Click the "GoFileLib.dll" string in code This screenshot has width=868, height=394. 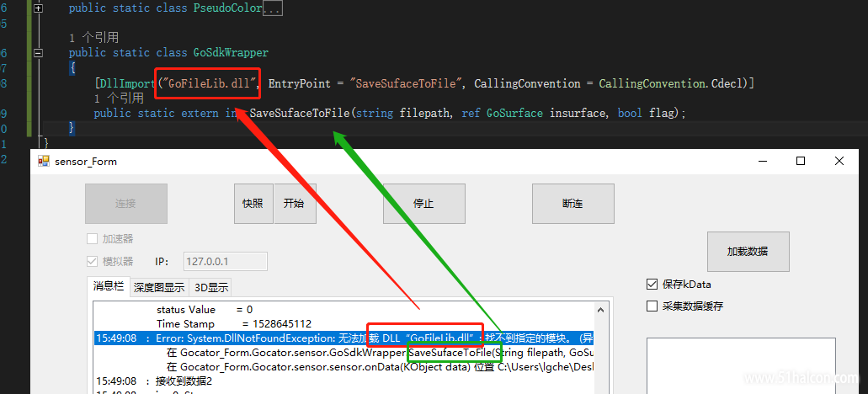[x=210, y=83]
